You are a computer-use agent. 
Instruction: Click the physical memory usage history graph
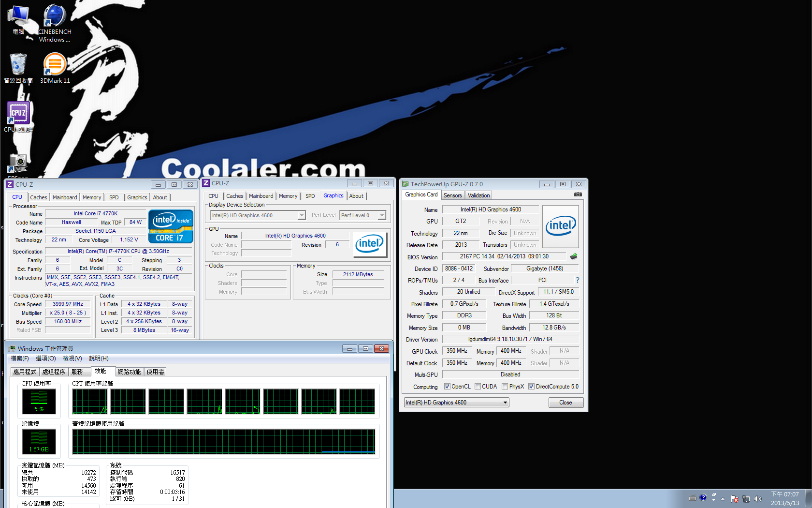click(224, 441)
